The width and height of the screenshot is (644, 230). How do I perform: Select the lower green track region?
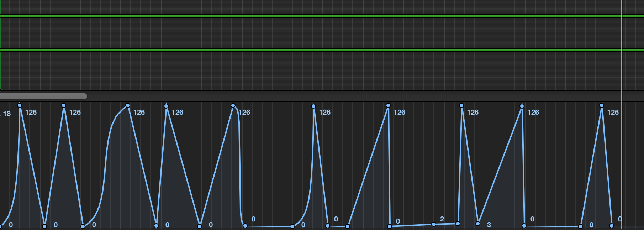click(320, 70)
